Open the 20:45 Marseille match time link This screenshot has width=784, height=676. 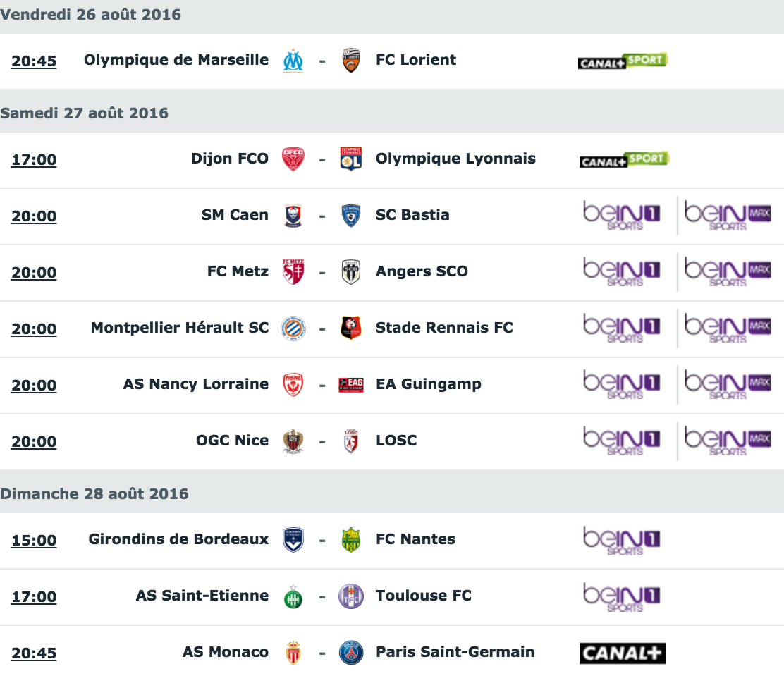tap(34, 61)
